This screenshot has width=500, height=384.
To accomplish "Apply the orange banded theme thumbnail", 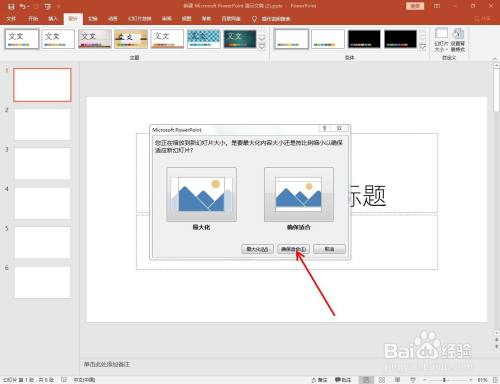I will (131, 39).
